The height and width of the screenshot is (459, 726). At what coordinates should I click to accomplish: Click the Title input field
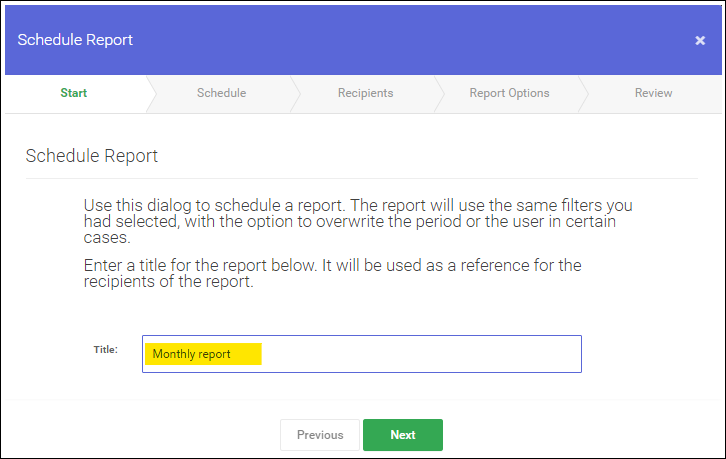(x=362, y=354)
